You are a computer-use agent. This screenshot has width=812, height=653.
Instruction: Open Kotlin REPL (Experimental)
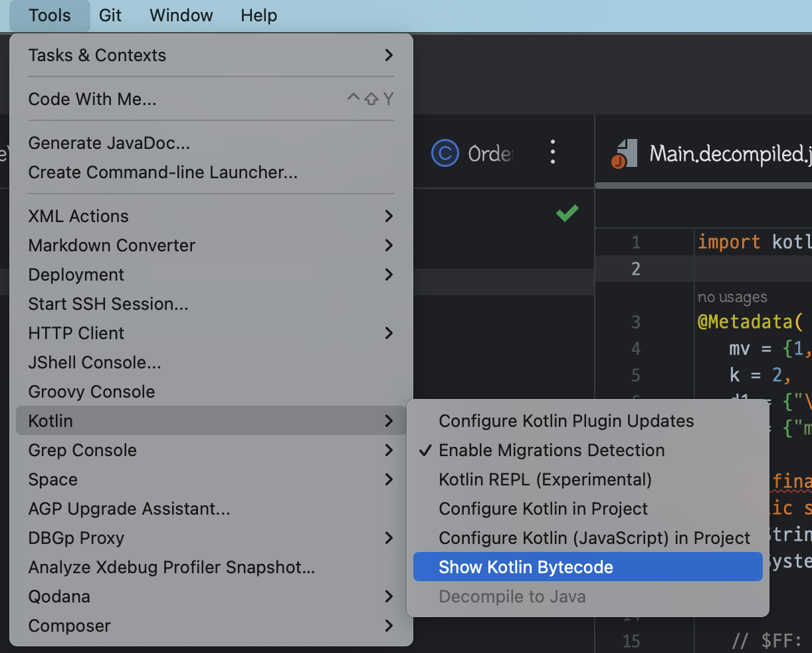point(588,479)
